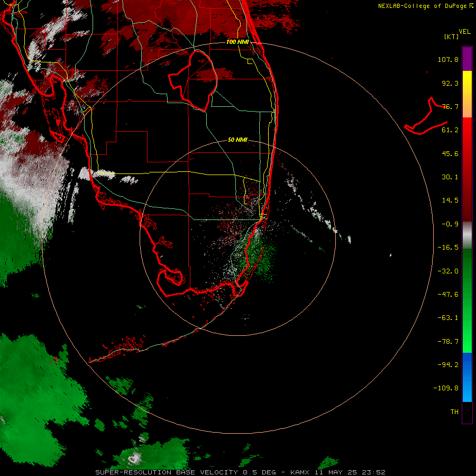Click the -63.1 legend value
The image size is (476, 476).
click(x=448, y=318)
